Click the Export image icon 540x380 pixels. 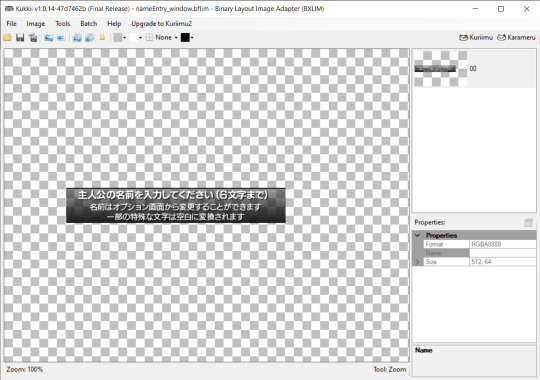coord(49,38)
